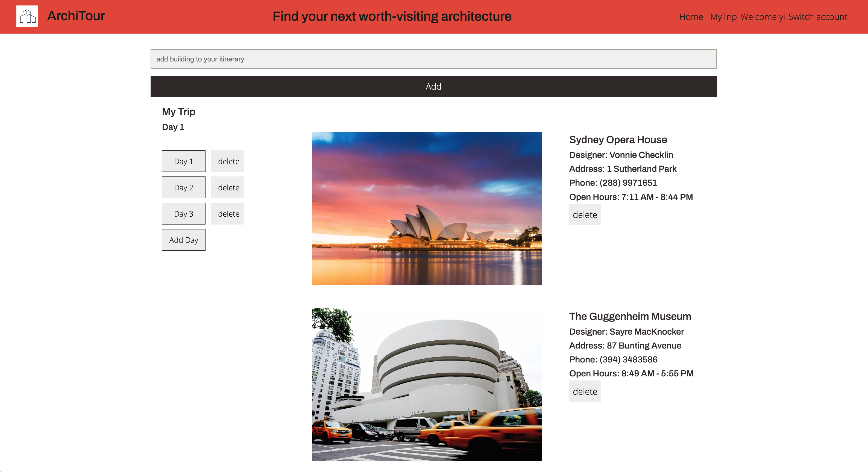868x472 pixels.
Task: Remove Day 2 using its delete button
Action: pos(228,188)
